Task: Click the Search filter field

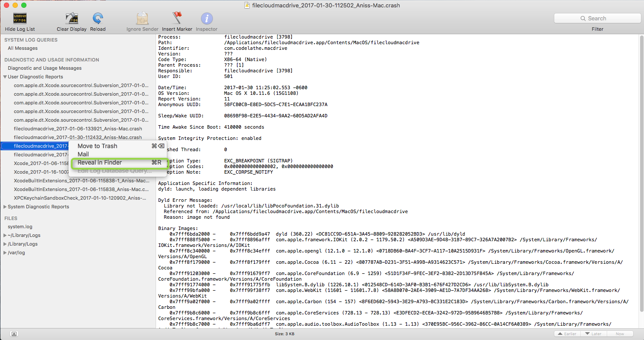Action: (x=597, y=18)
